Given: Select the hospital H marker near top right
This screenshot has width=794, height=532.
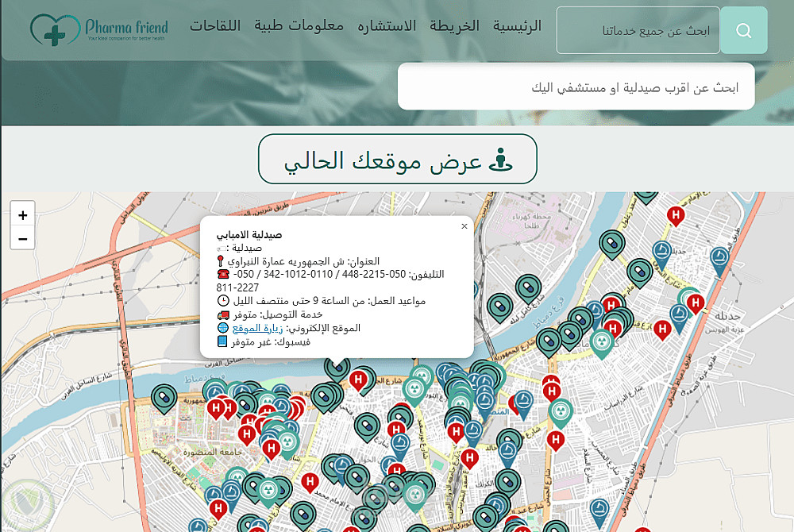Looking at the screenshot, I should [676, 216].
